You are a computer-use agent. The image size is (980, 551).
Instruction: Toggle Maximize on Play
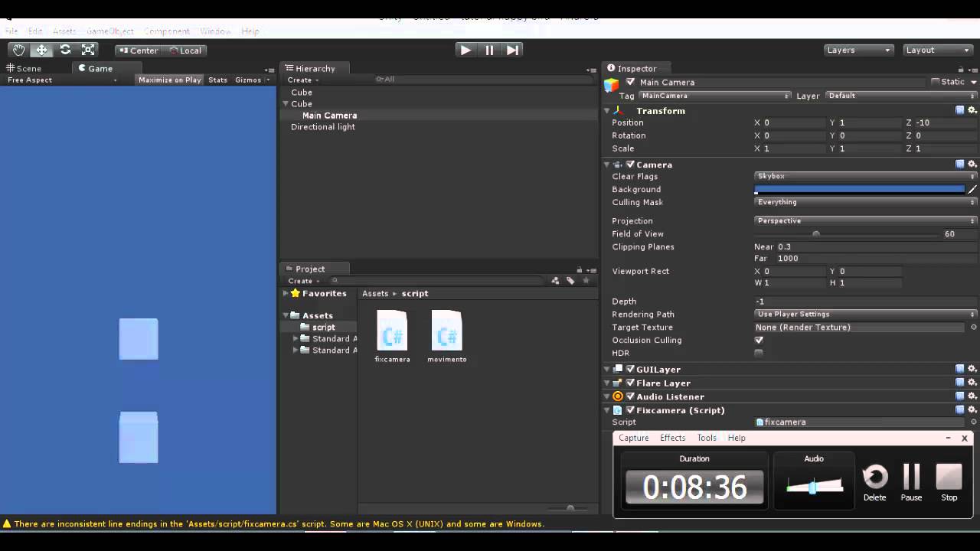[x=170, y=80]
